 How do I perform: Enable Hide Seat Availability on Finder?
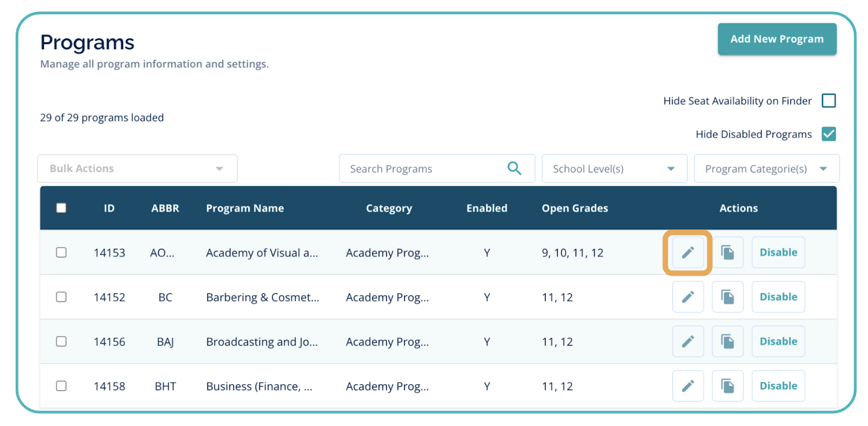pos(828,101)
